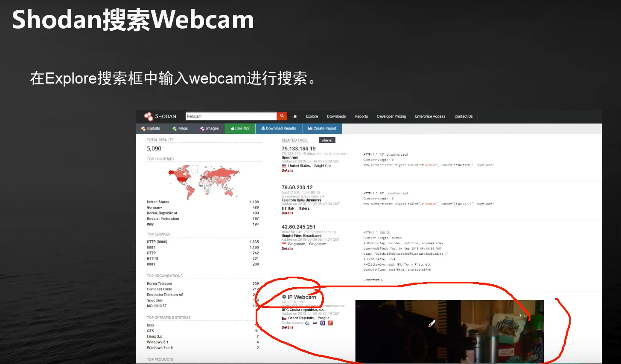This screenshot has height=364, width=621.
Task: Select the ufanet related tag
Action: click(327, 140)
